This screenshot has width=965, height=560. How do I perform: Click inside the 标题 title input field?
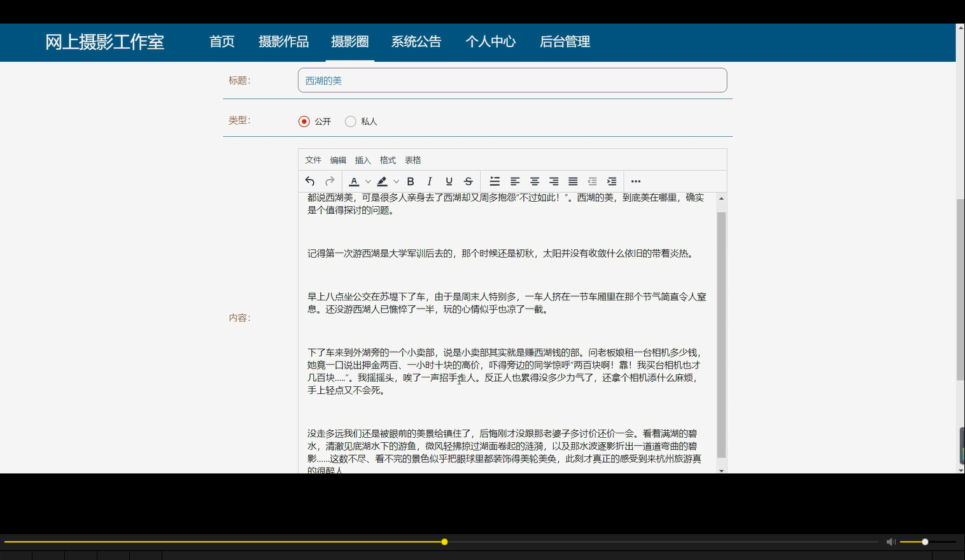(512, 80)
